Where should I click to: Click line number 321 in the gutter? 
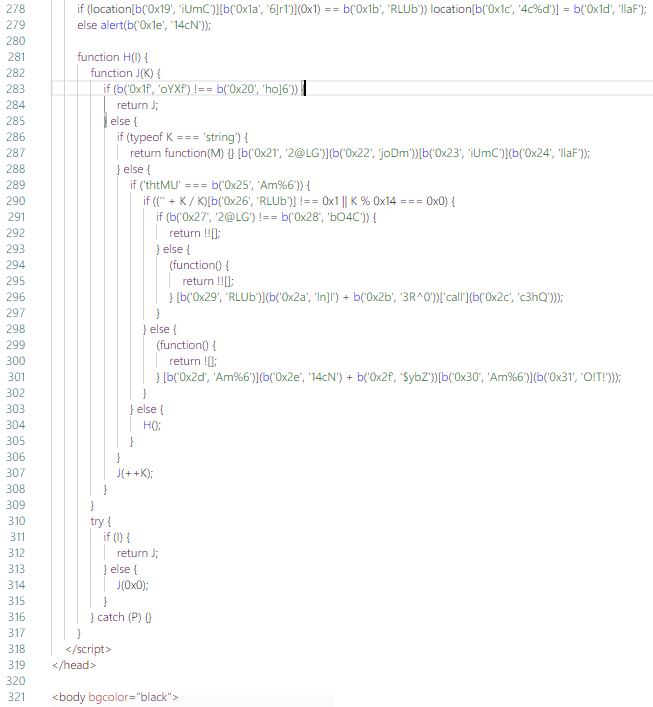(x=16, y=697)
